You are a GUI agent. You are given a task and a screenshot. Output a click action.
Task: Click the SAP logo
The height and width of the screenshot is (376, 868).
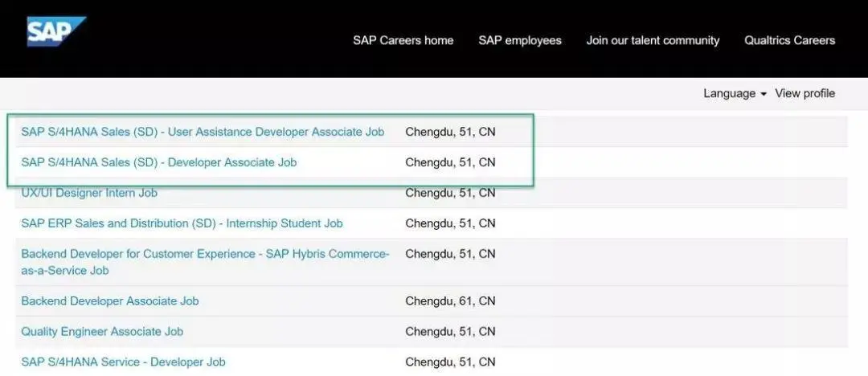(56, 31)
